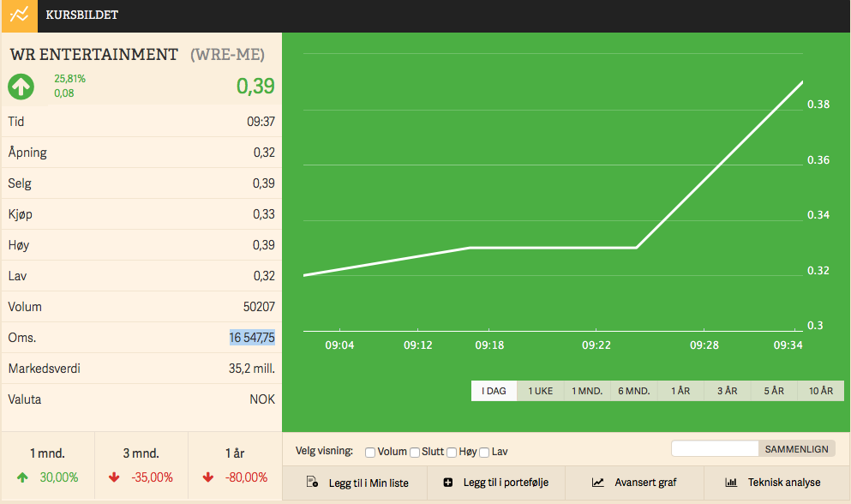Click the Velg visning: label
Viewport: 851px width, 504px height.
(324, 451)
